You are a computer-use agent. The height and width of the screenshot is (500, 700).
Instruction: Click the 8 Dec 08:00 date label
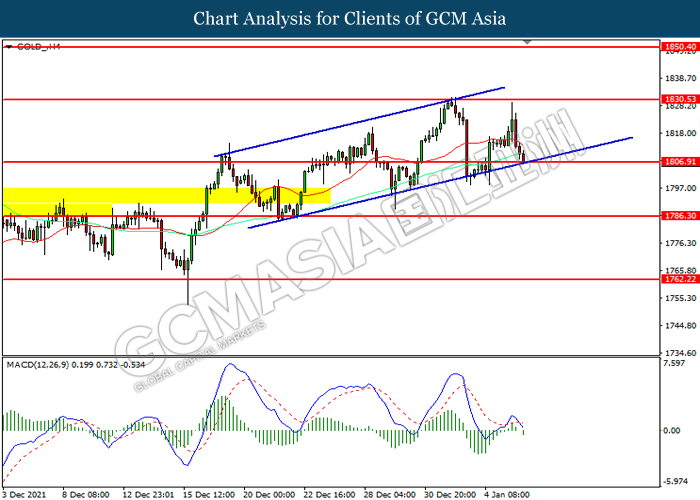tap(85, 495)
